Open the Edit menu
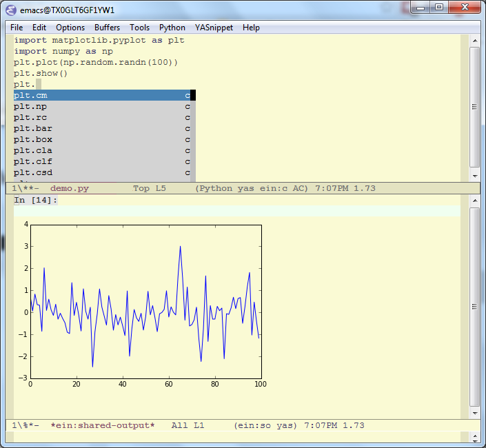Screen dimensions: 486x448 click(39, 28)
